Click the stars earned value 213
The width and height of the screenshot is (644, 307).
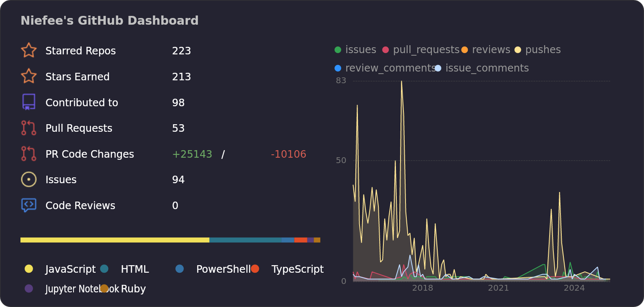(181, 77)
